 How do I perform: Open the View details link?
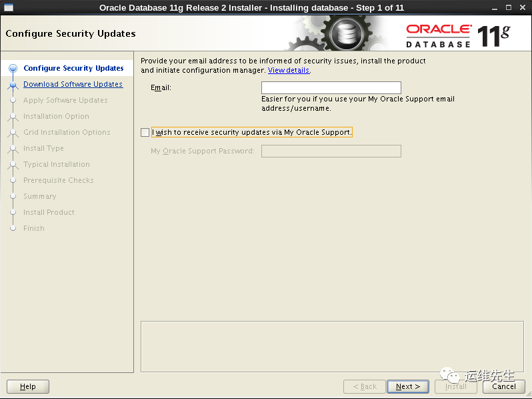point(289,70)
